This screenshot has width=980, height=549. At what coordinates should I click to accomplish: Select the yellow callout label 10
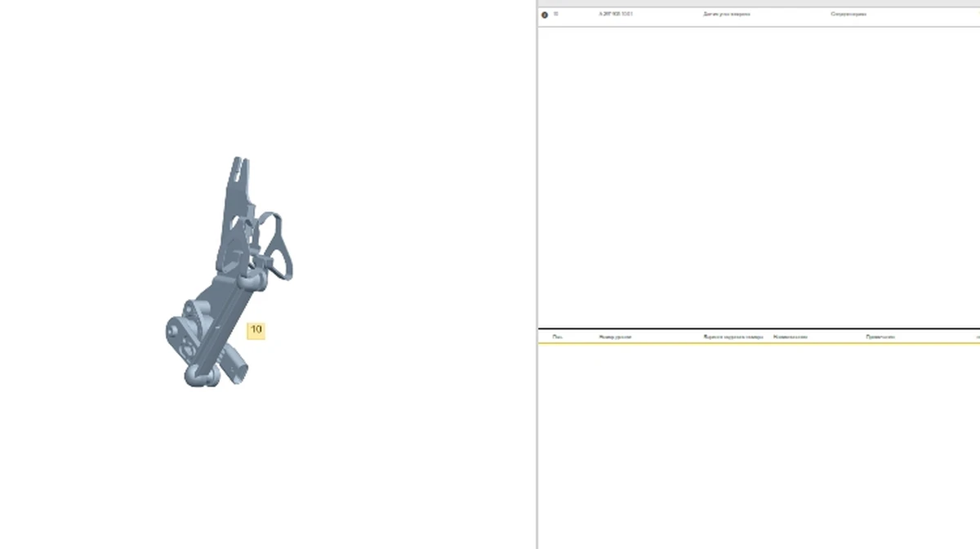(256, 330)
